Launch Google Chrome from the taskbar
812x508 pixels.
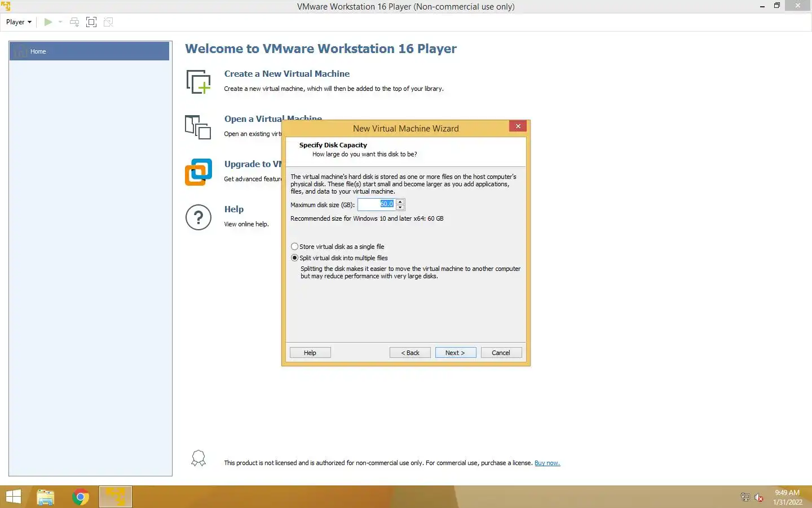[81, 497]
